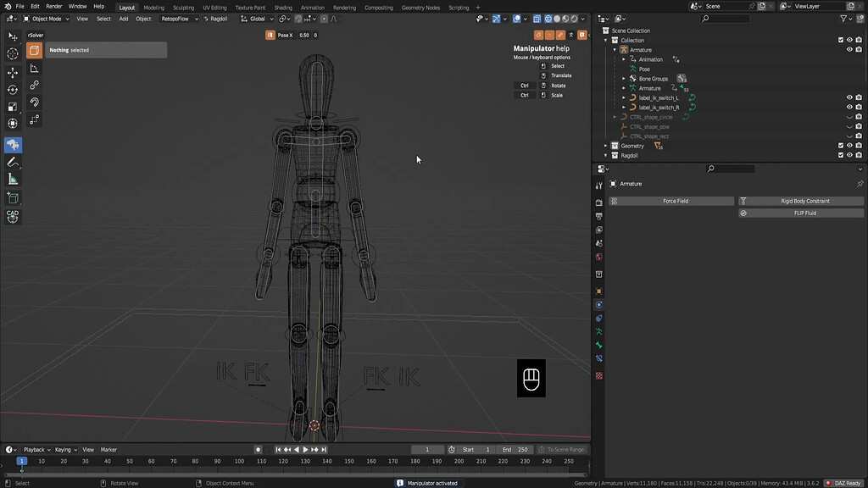Open the Tool properties tab icon

pos(599,186)
